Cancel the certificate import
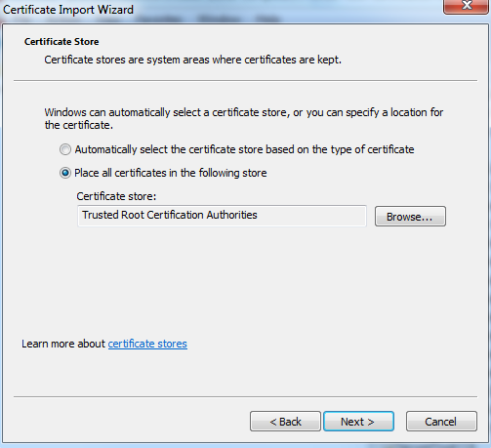 (x=441, y=422)
